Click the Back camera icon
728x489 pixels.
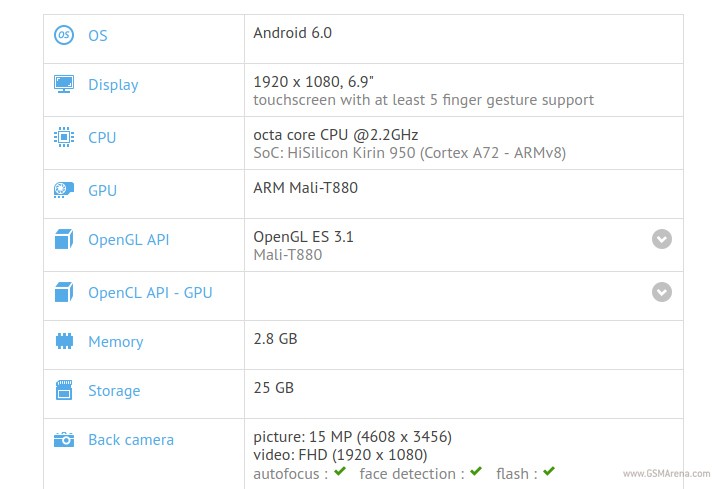click(64, 439)
